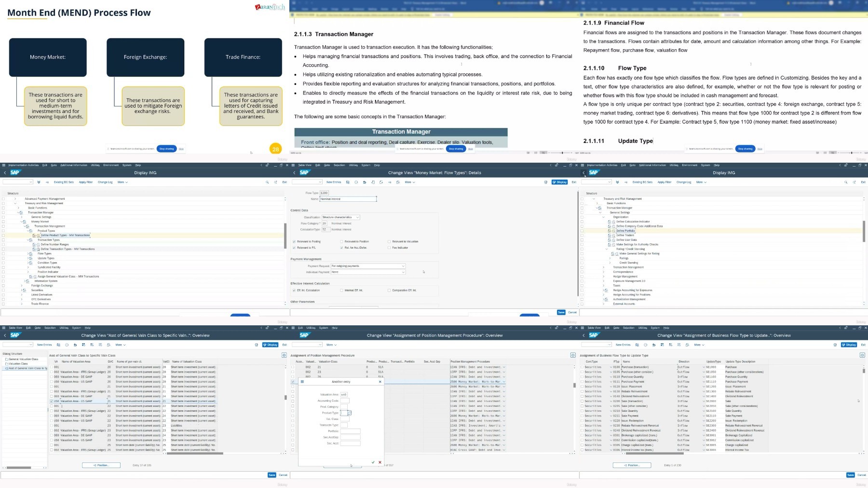The width and height of the screenshot is (868, 488).
Task: Toggle the Rel. for Acc./Defer. checkbox
Action: 341,248
